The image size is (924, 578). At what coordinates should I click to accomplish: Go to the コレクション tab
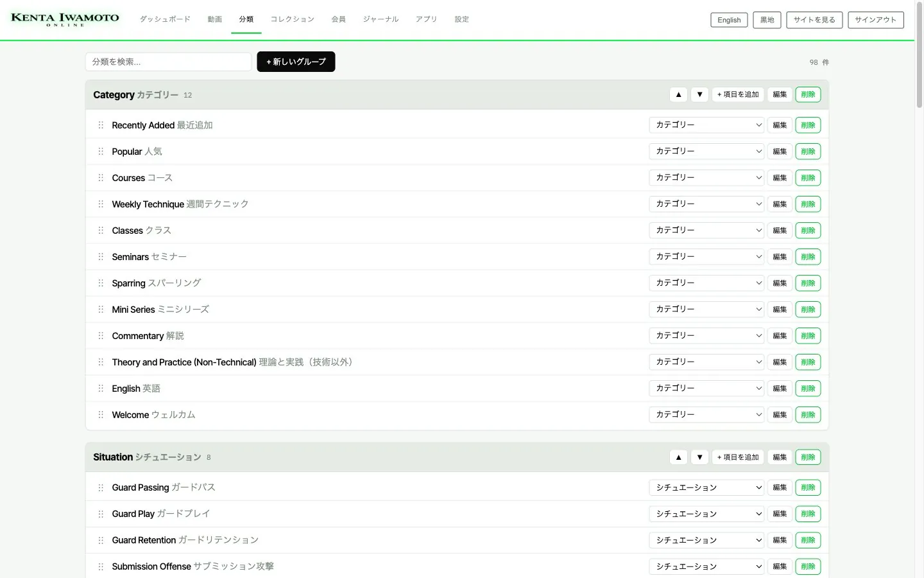(x=293, y=19)
